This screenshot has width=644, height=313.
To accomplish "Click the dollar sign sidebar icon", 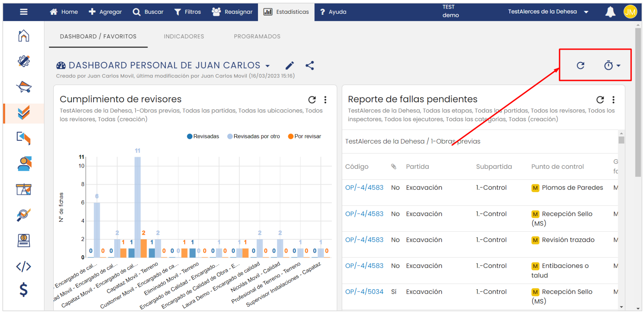I will click(x=23, y=290).
